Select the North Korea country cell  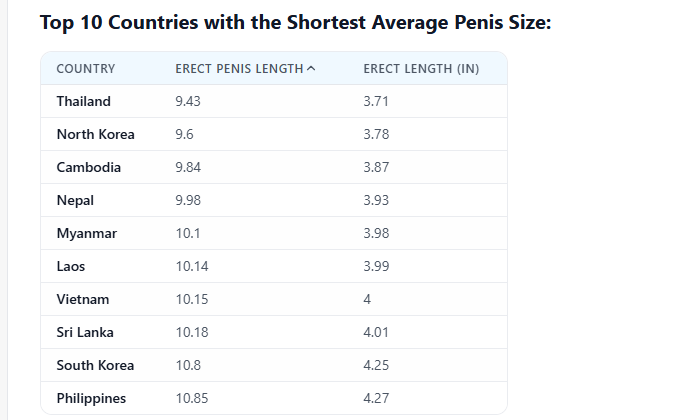click(x=96, y=134)
